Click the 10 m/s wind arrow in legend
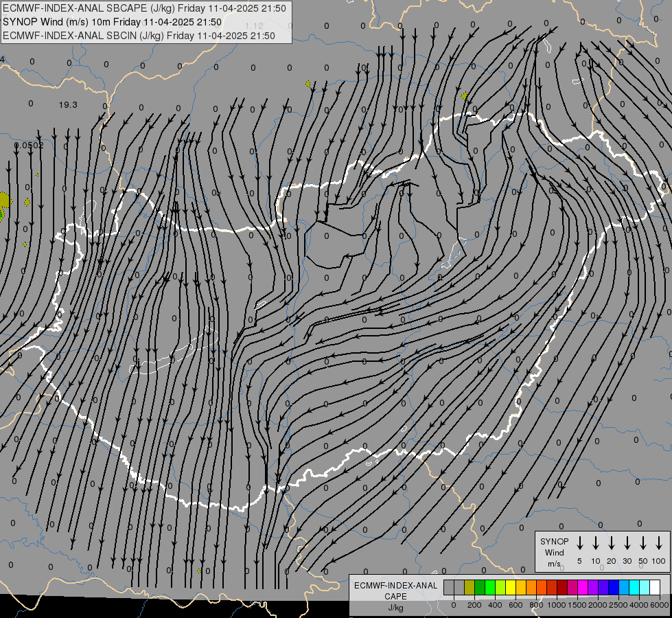Viewport: 672px width, 618px height. point(596,543)
